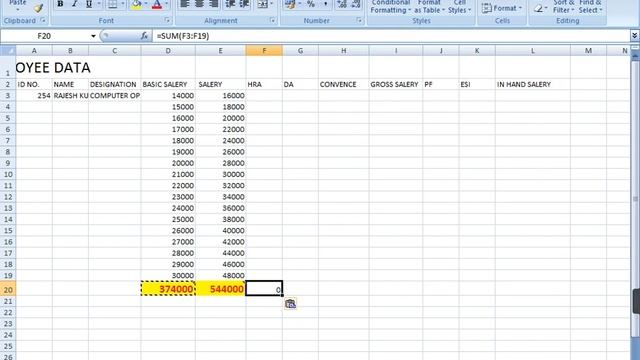
Task: Increase the cell indent
Action: click(x=244, y=4)
